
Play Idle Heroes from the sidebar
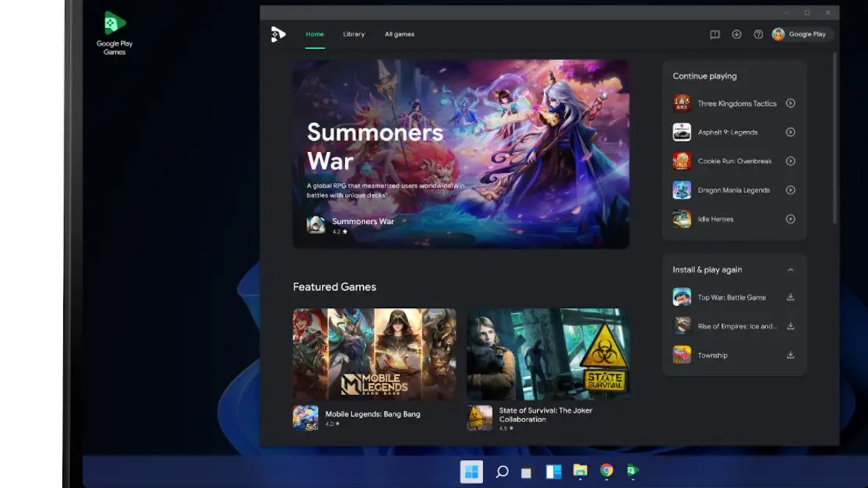791,218
